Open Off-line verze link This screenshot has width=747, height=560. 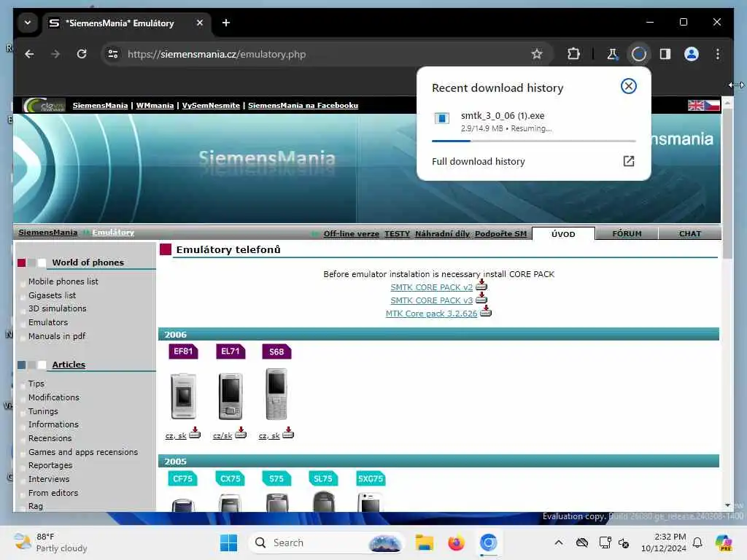[x=351, y=234]
